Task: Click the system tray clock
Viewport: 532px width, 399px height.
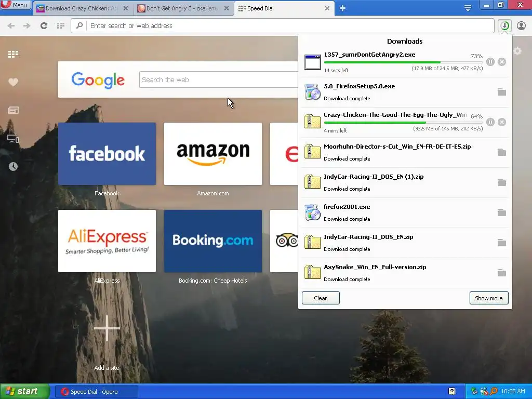Action: 513,392
